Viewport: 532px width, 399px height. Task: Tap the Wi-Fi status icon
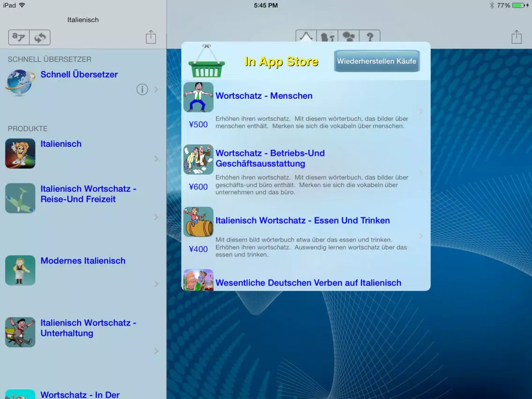pyautogui.click(x=22, y=5)
